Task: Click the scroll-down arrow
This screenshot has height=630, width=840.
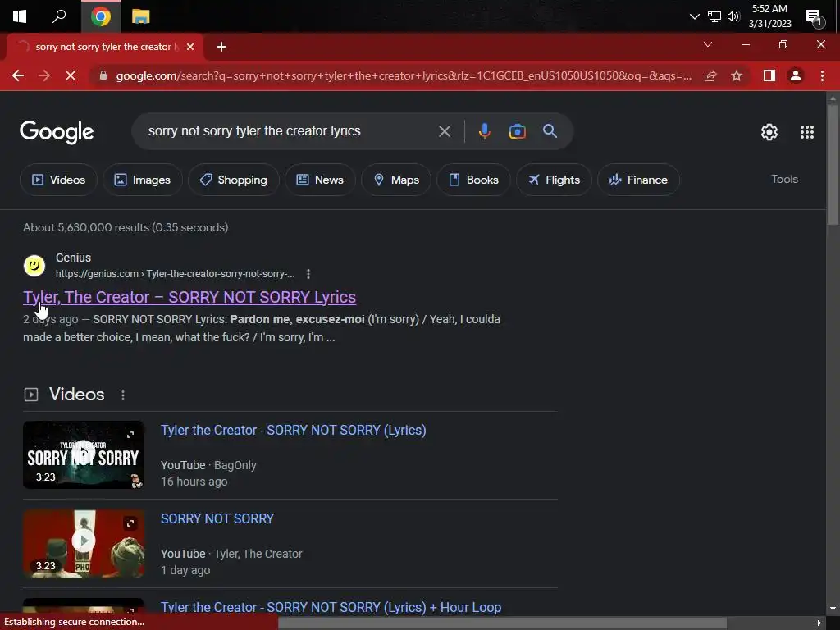Action: (832, 609)
